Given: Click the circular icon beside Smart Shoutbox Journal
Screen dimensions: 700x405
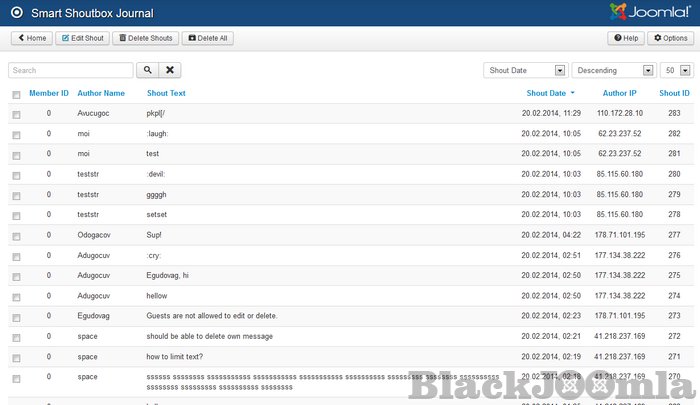Looking at the screenshot, I should click(16, 13).
